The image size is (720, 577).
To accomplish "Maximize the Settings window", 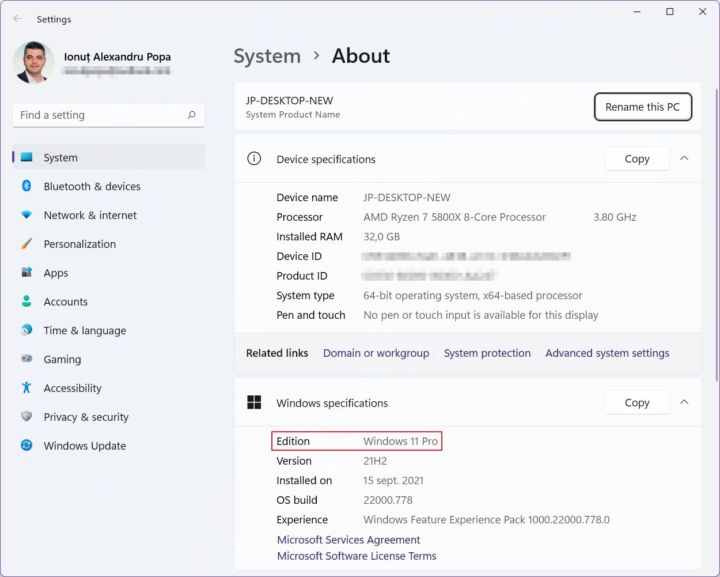I will (669, 11).
